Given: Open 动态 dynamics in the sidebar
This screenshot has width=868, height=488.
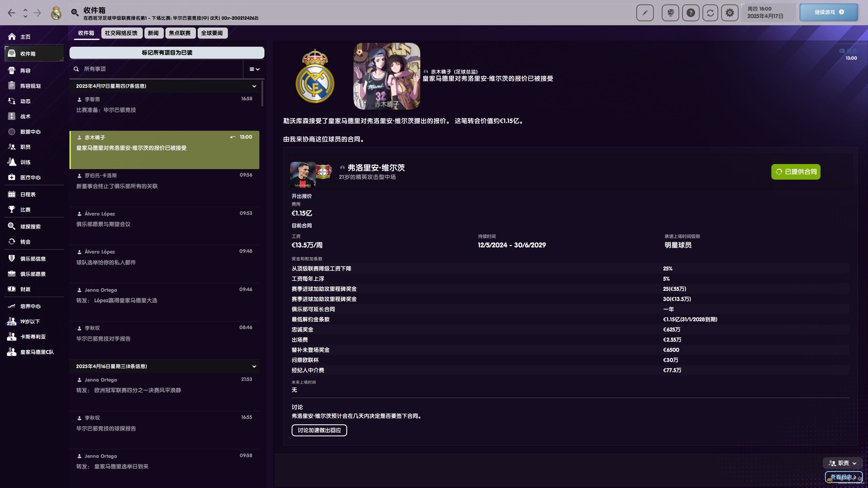Looking at the screenshot, I should tap(34, 101).
